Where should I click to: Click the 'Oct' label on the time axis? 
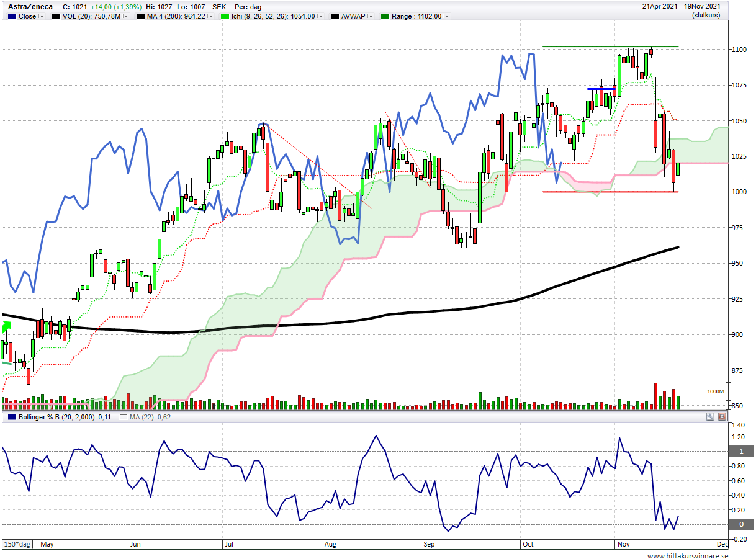[528, 544]
